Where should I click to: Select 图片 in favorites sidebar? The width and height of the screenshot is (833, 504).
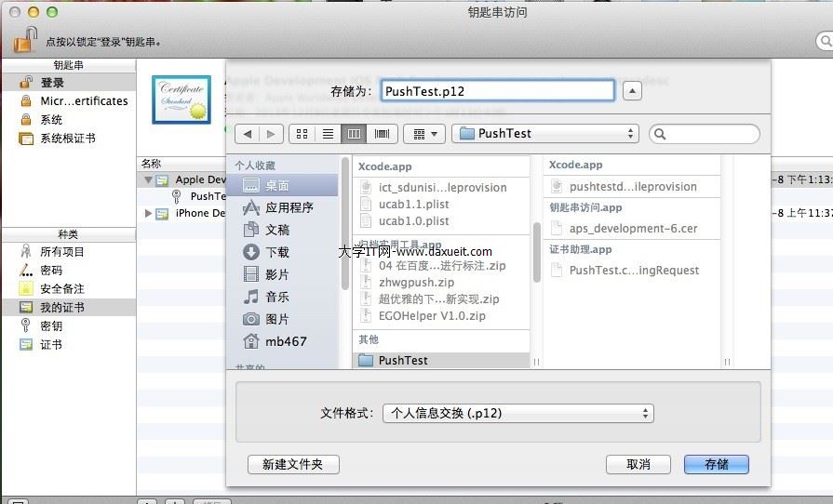pos(282,319)
